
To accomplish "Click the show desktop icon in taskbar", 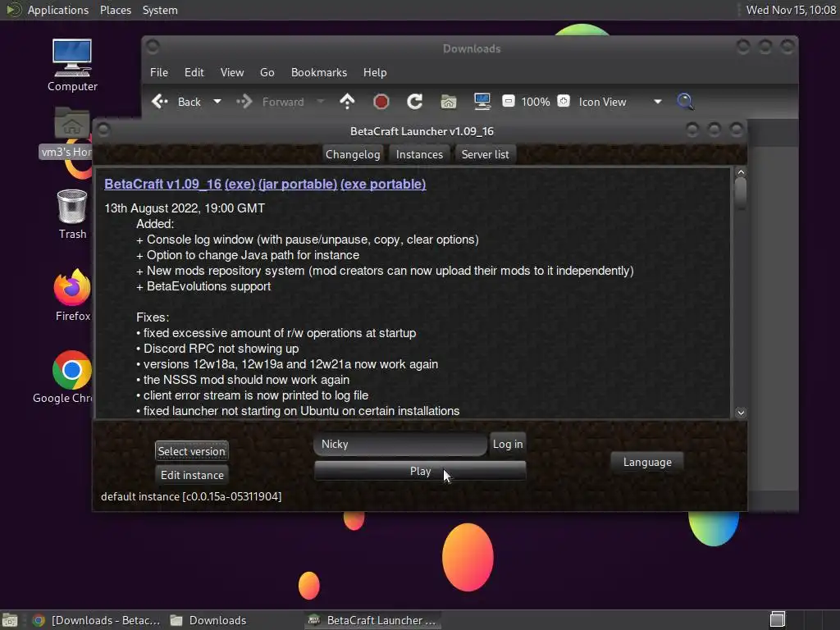I will pyautogui.click(x=10, y=620).
